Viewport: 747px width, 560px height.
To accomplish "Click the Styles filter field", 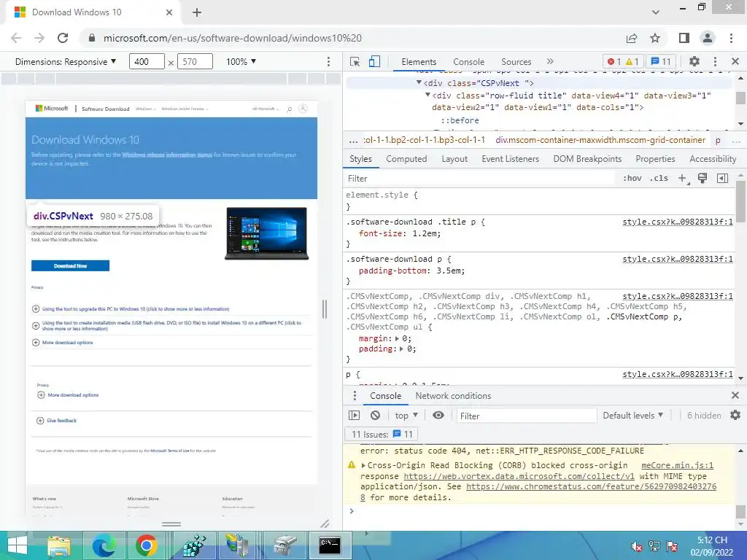I will [480, 179].
